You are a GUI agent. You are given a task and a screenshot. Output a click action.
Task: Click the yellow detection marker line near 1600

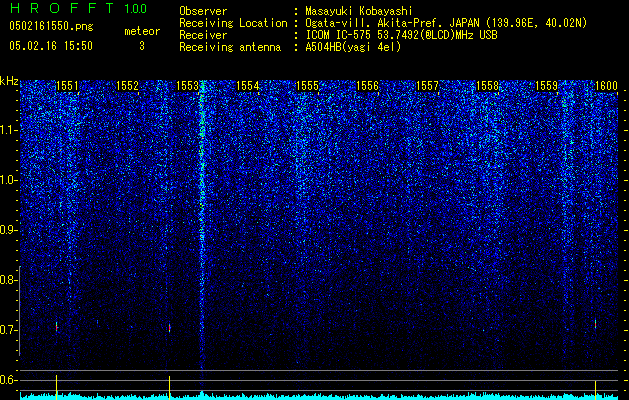pos(595,390)
